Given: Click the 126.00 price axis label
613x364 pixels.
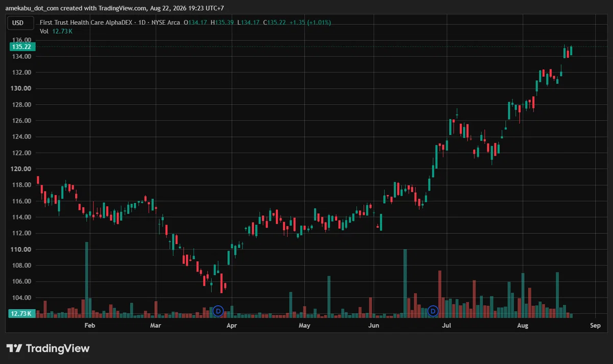Looking at the screenshot, I should [21, 120].
